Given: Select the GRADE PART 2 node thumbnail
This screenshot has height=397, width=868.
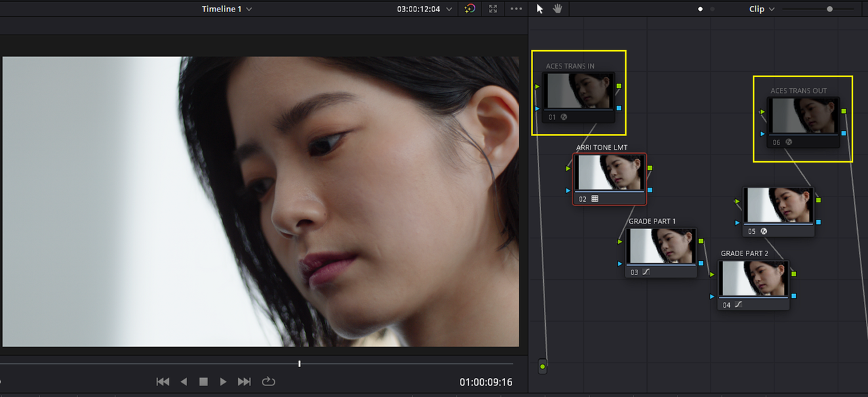Looking at the screenshot, I should (754, 278).
